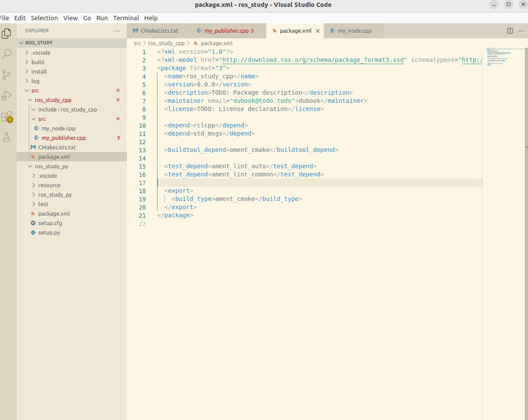The width and height of the screenshot is (528, 420).
Task: Expand the install folder
Action: tap(72, 71)
